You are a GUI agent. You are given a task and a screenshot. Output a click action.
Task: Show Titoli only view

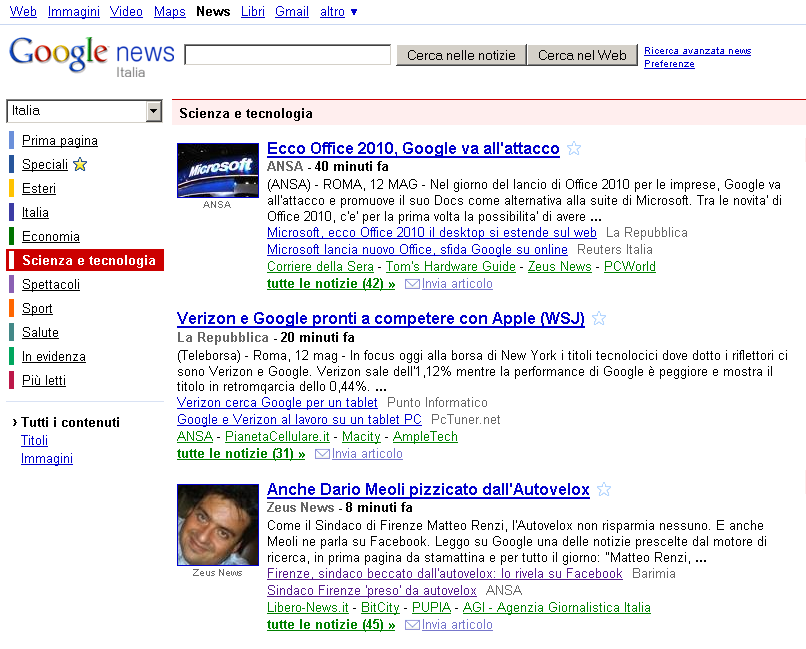pos(34,440)
